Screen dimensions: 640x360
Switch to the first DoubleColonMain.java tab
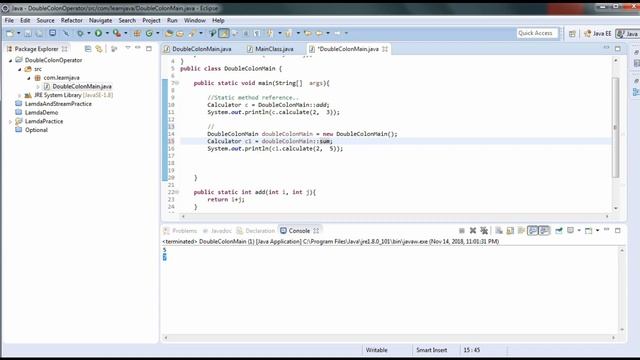pyautogui.click(x=198, y=49)
